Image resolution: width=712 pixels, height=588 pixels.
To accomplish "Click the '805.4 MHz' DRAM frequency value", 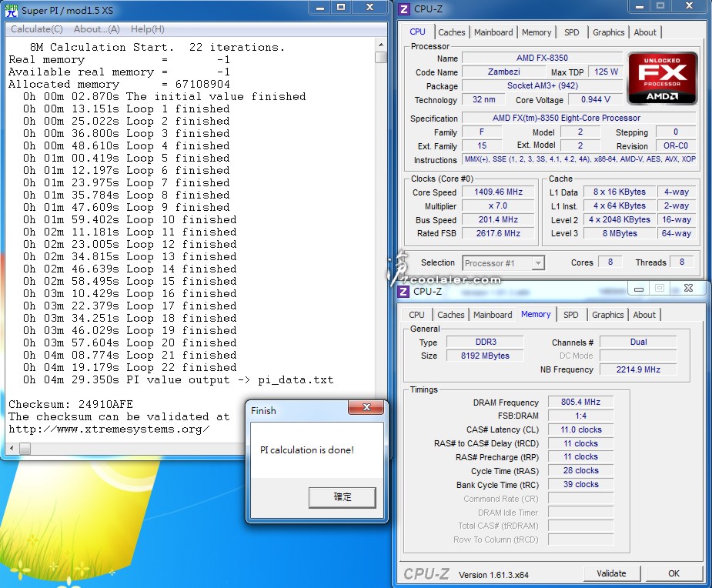I will tap(580, 402).
